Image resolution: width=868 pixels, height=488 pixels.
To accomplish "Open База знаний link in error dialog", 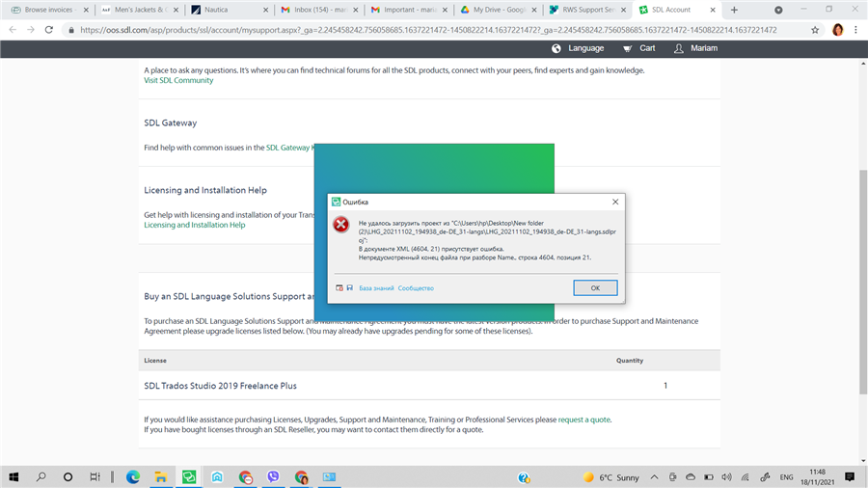I will pos(376,288).
